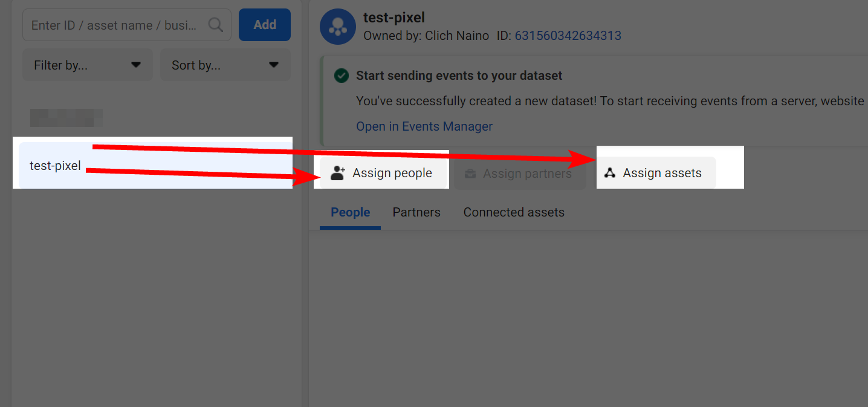Click the briefcase icon on Assign partners
The height and width of the screenshot is (407, 868).
470,174
